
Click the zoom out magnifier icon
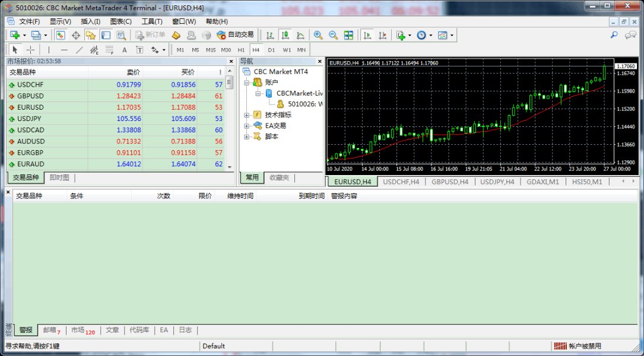(x=333, y=35)
